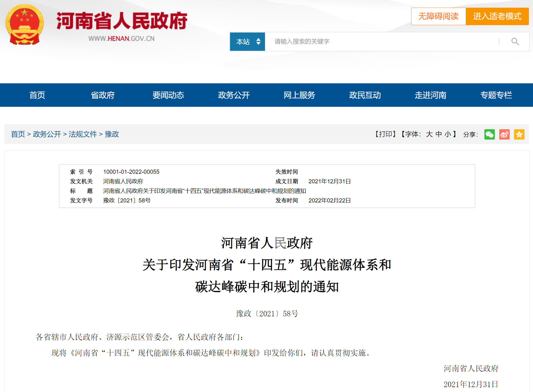The width and height of the screenshot is (533, 392).
Task: Share article via Weibo icon
Action: point(504,134)
